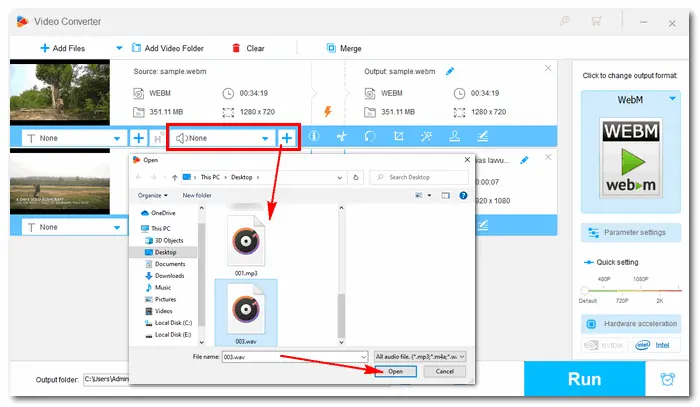Expand the Add Files dropdown arrow
This screenshot has width=700, height=407.
(119, 48)
